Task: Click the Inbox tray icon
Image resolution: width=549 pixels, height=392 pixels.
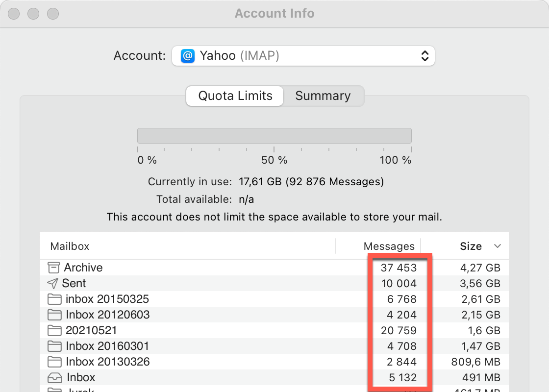Action: 54,377
